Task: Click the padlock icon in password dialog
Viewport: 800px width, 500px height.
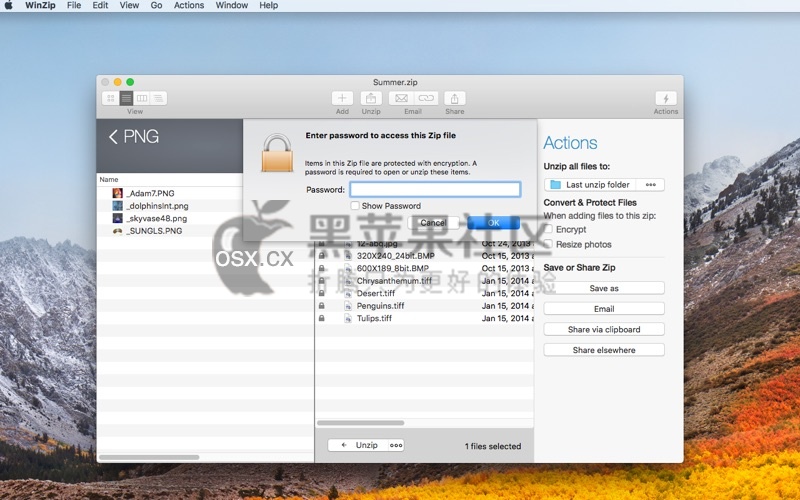Action: tap(278, 153)
